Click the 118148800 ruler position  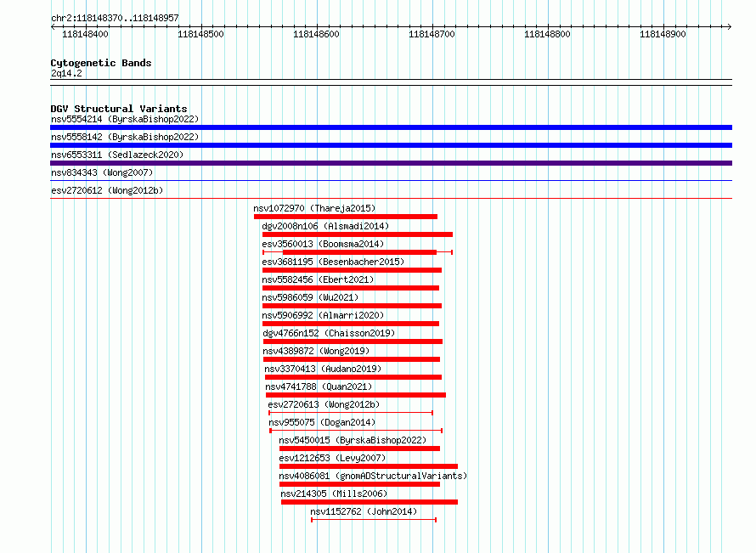coord(547,34)
